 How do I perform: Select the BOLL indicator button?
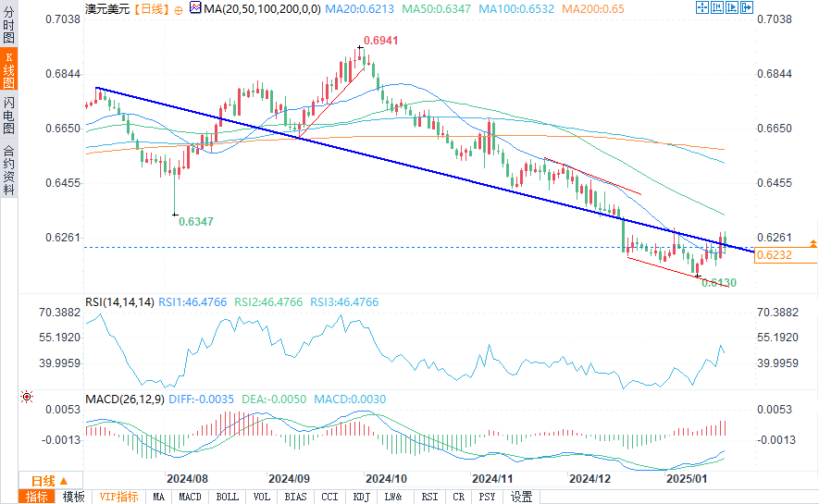[x=228, y=497]
